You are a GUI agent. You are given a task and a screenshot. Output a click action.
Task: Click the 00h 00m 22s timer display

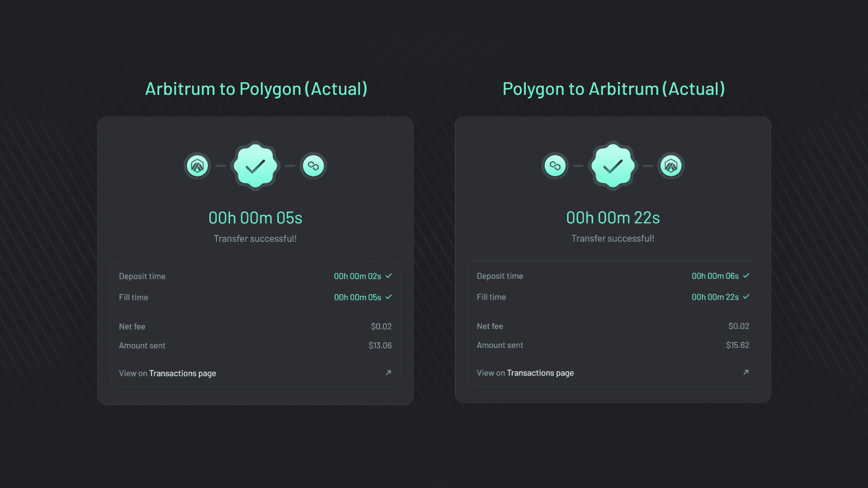point(613,218)
